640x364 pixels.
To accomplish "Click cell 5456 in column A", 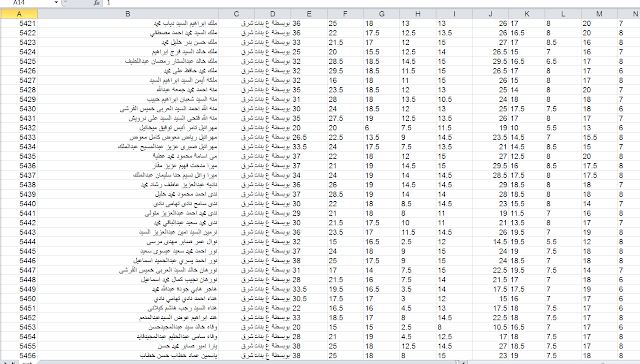I will tap(19, 356).
